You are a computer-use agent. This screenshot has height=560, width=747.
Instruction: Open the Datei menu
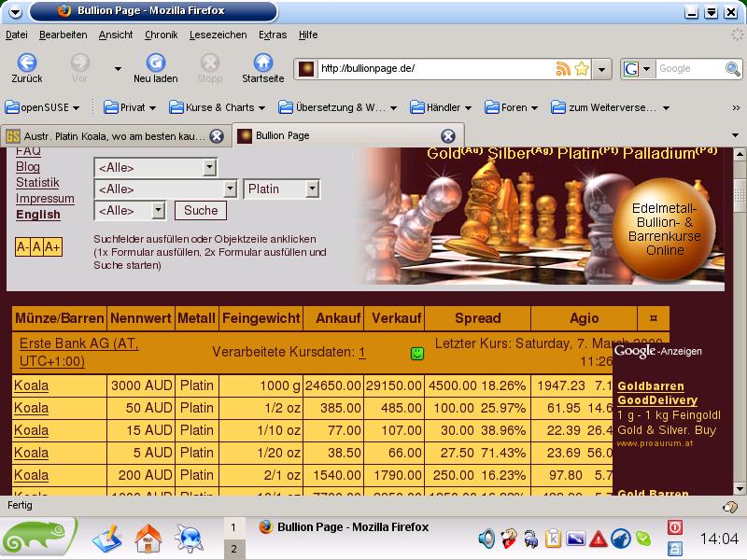[16, 35]
